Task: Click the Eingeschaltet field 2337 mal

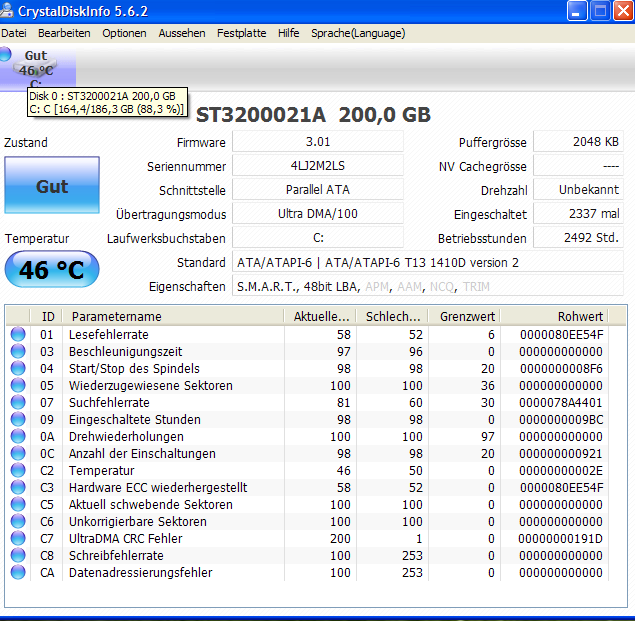Action: (x=578, y=213)
